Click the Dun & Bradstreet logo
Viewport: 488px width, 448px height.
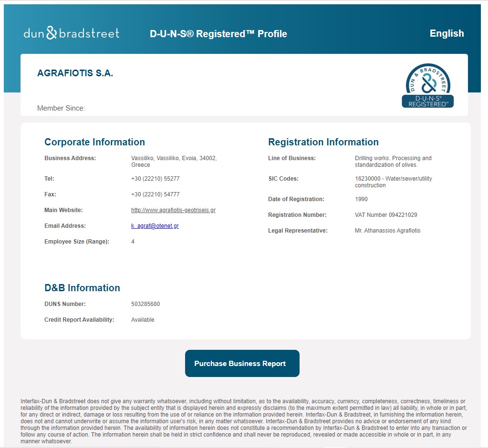click(72, 33)
